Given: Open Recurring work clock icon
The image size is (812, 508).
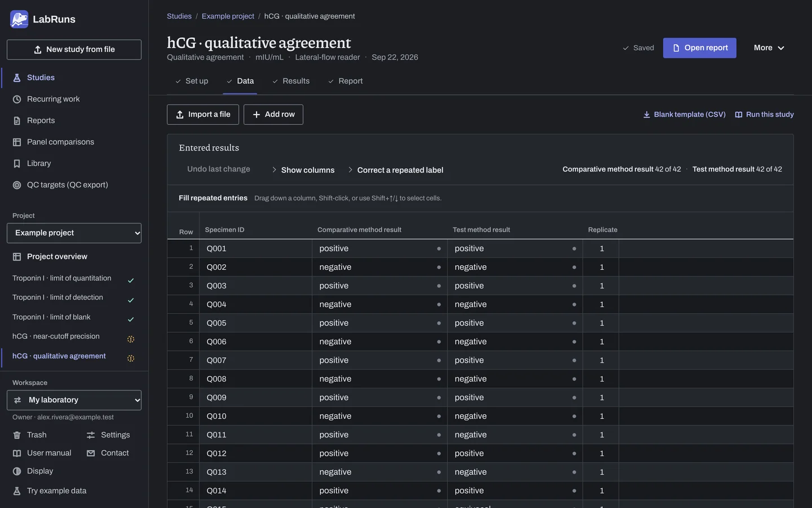Looking at the screenshot, I should click(x=17, y=99).
